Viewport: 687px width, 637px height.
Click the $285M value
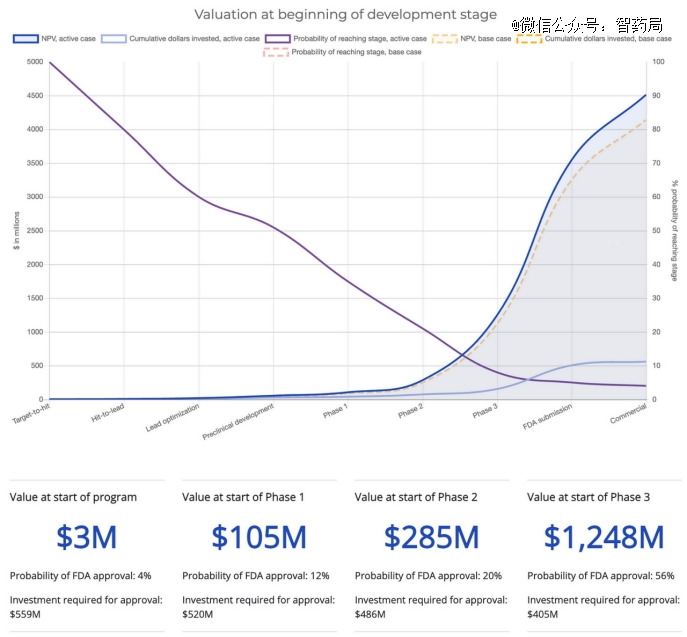point(432,537)
